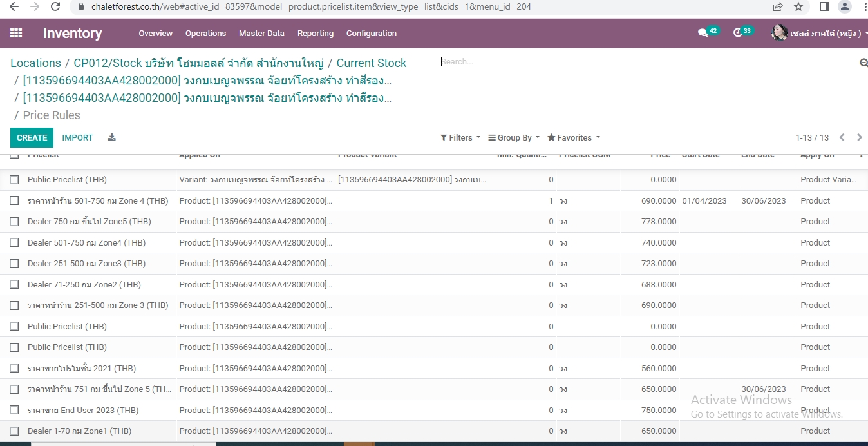Expand the Filters dropdown
The height and width of the screenshot is (446, 868).
tap(460, 138)
